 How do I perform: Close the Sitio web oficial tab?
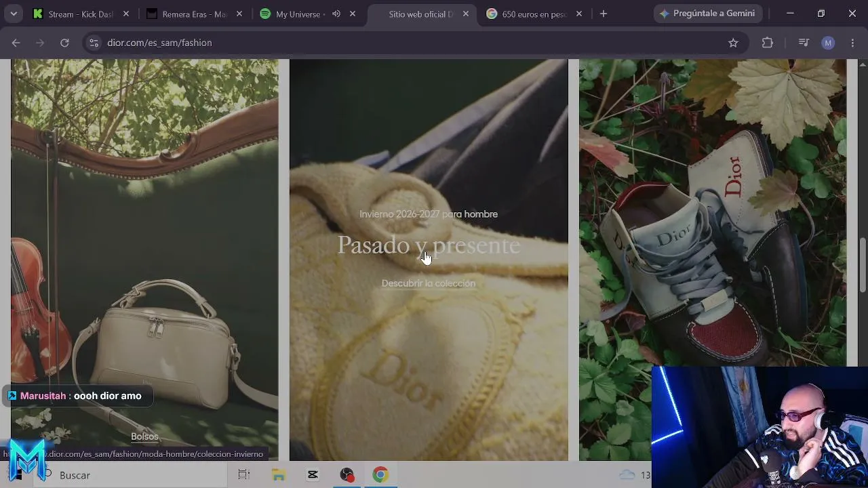[x=465, y=14]
